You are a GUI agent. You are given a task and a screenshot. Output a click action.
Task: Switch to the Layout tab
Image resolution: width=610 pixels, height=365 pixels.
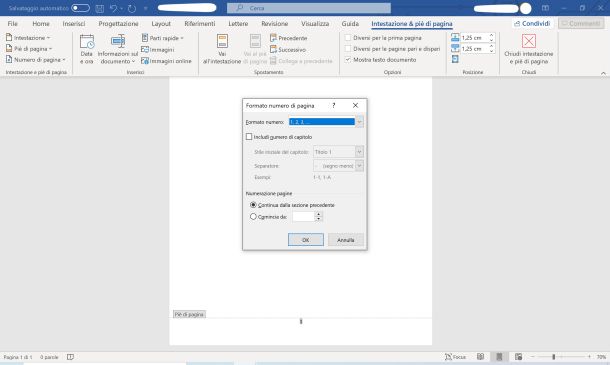pyautogui.click(x=161, y=23)
